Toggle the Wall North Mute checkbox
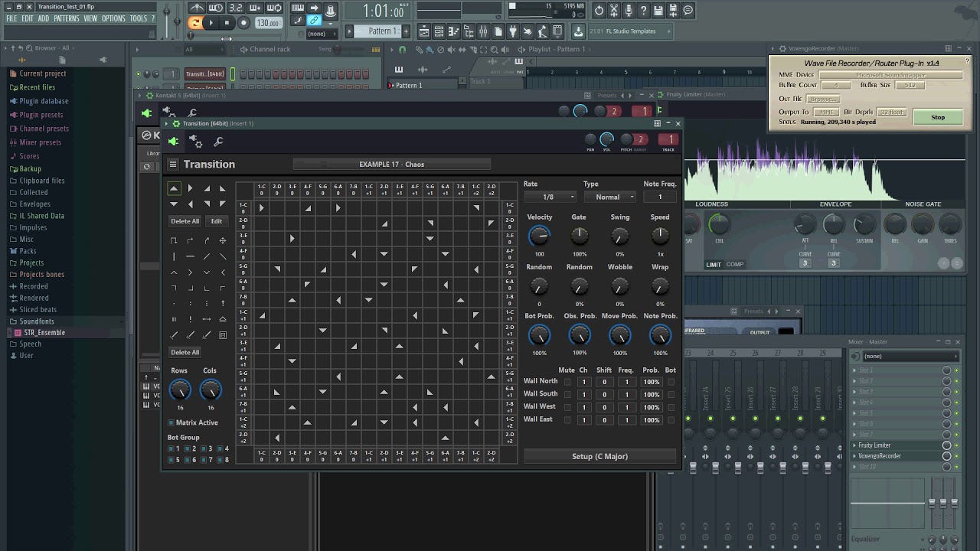Image resolution: width=980 pixels, height=551 pixels. coord(567,382)
